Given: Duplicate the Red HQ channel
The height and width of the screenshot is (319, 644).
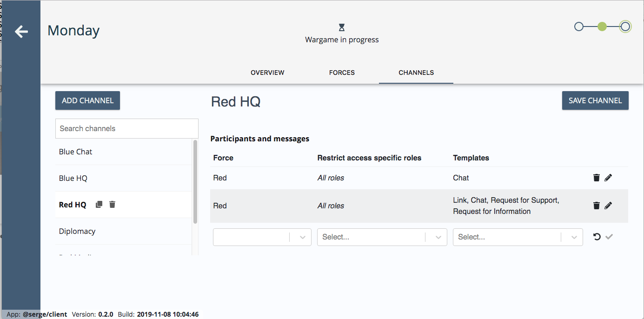Looking at the screenshot, I should pos(99,204).
